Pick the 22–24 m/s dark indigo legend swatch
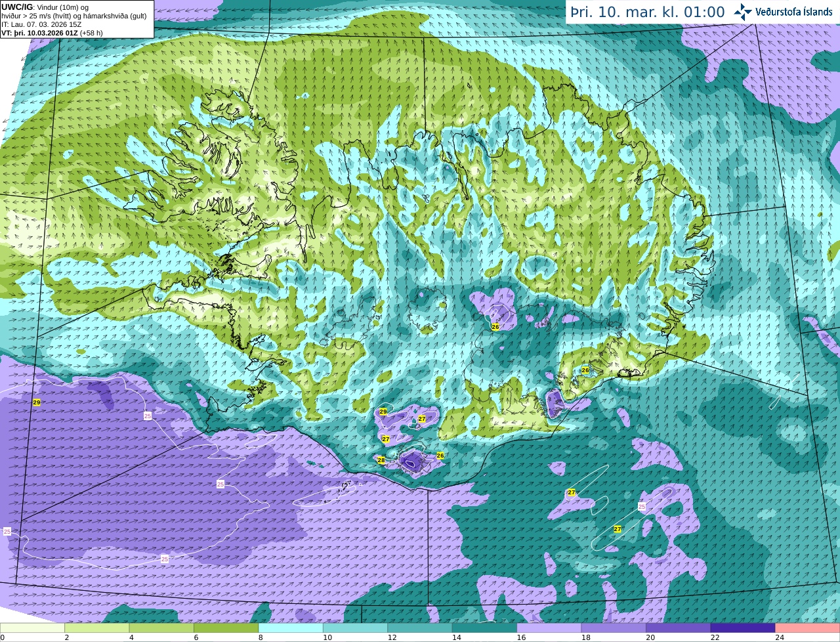Viewport: 840px width, 642px height. 743,628
